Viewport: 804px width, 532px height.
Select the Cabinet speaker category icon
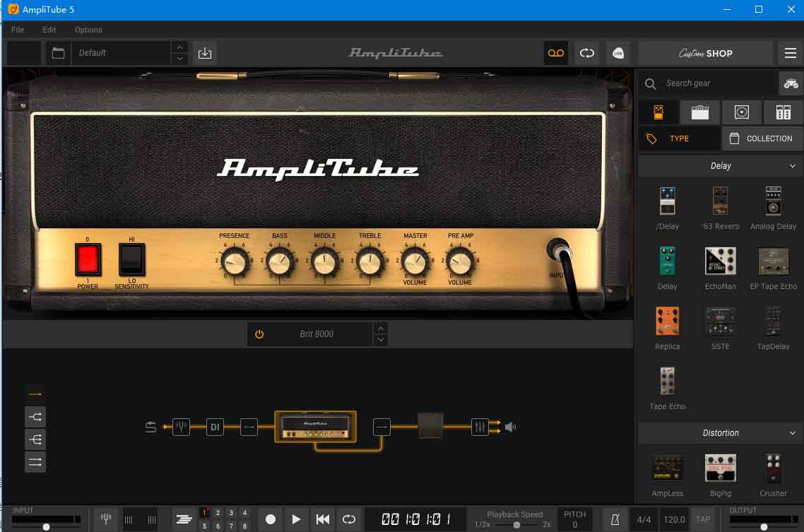(x=741, y=112)
